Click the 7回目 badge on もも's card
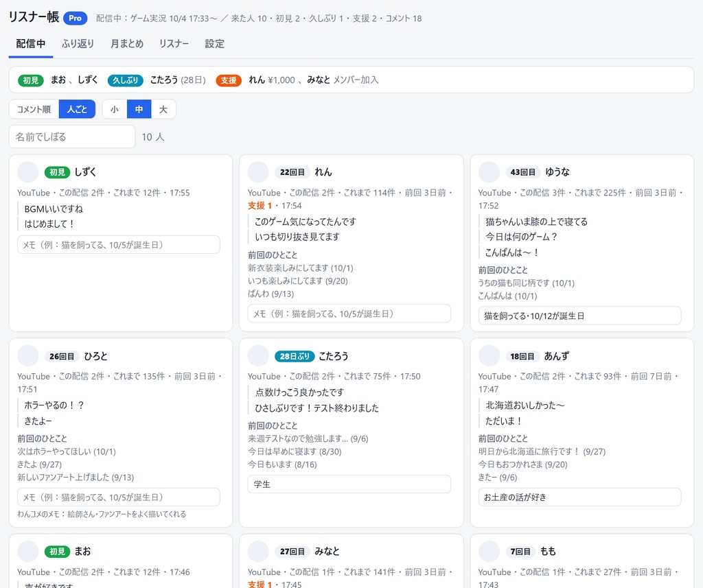The width and height of the screenshot is (703, 588). tap(520, 551)
